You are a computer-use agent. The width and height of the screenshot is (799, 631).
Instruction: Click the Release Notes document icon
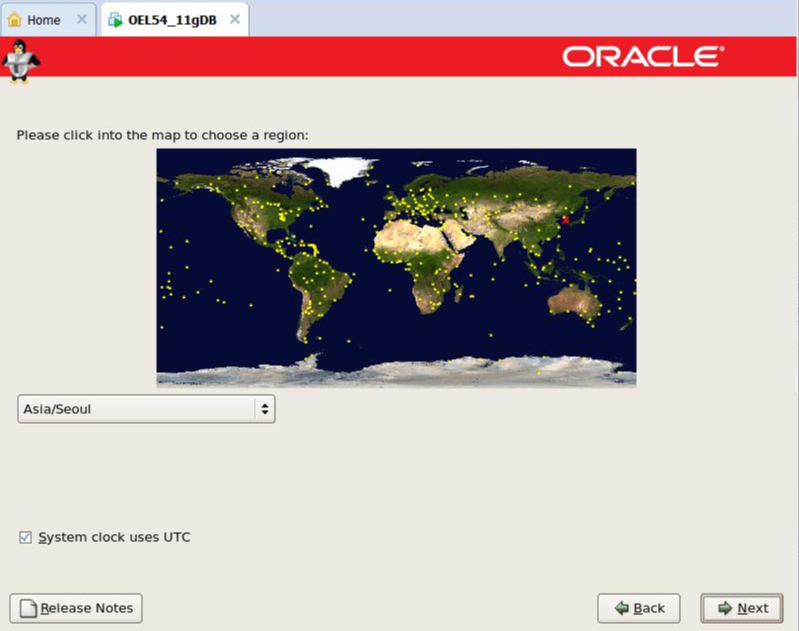28,608
